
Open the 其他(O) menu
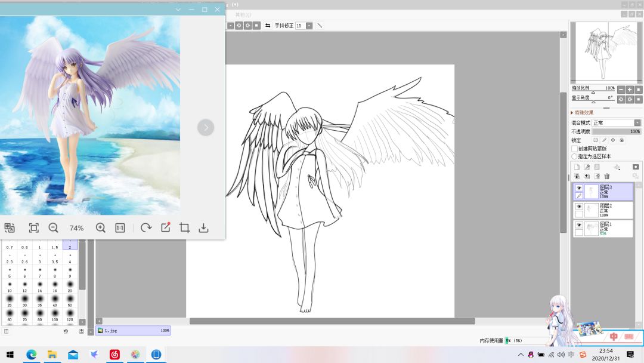(243, 15)
